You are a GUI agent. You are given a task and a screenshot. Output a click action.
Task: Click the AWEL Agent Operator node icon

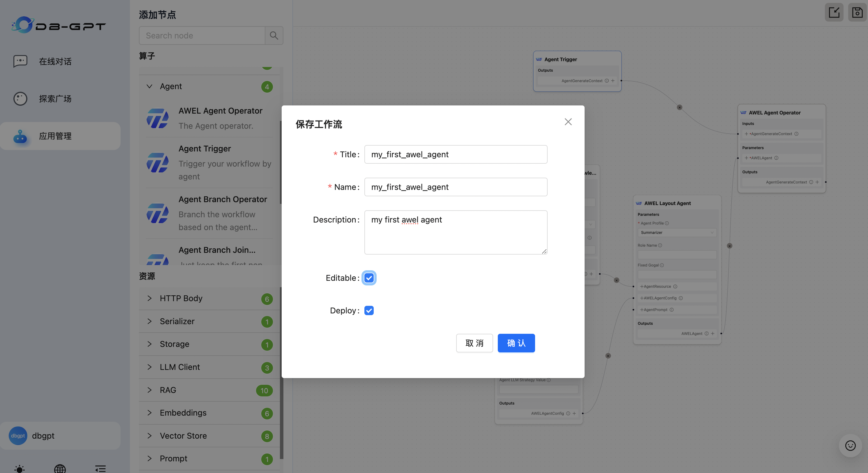157,118
